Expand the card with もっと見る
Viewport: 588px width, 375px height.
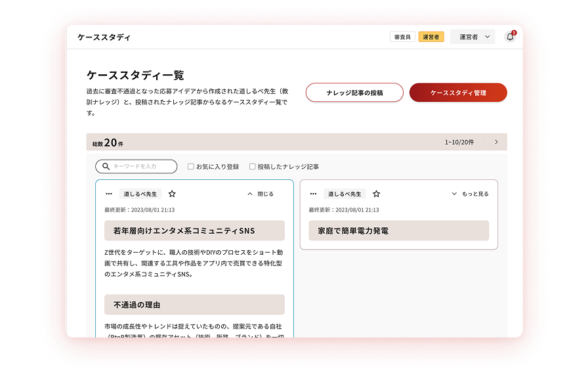pyautogui.click(x=470, y=194)
